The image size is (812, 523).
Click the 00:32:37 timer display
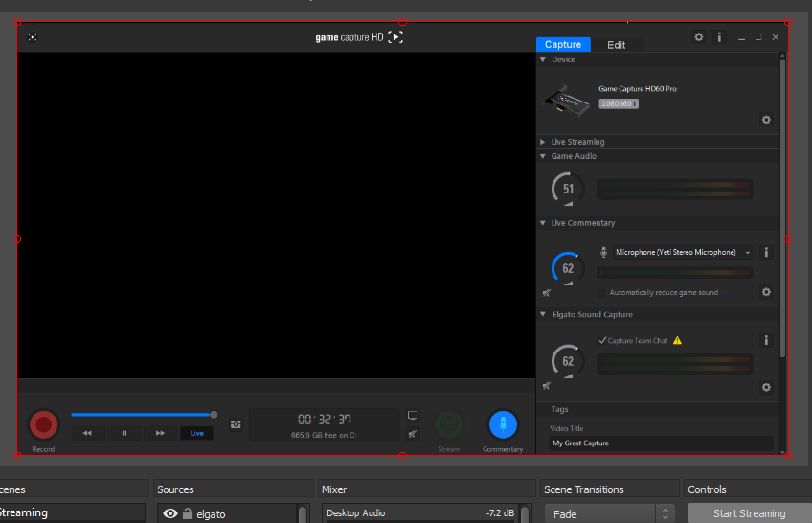(325, 419)
